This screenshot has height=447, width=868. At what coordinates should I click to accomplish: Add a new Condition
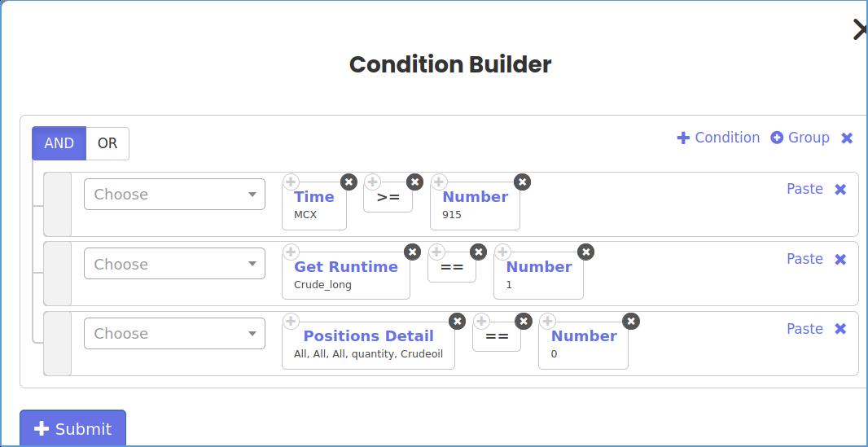(x=718, y=138)
